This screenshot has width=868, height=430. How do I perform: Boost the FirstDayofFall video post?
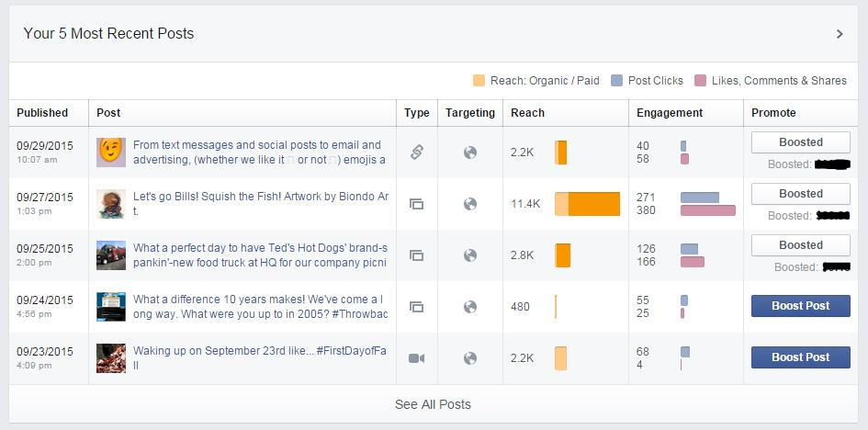(x=800, y=357)
